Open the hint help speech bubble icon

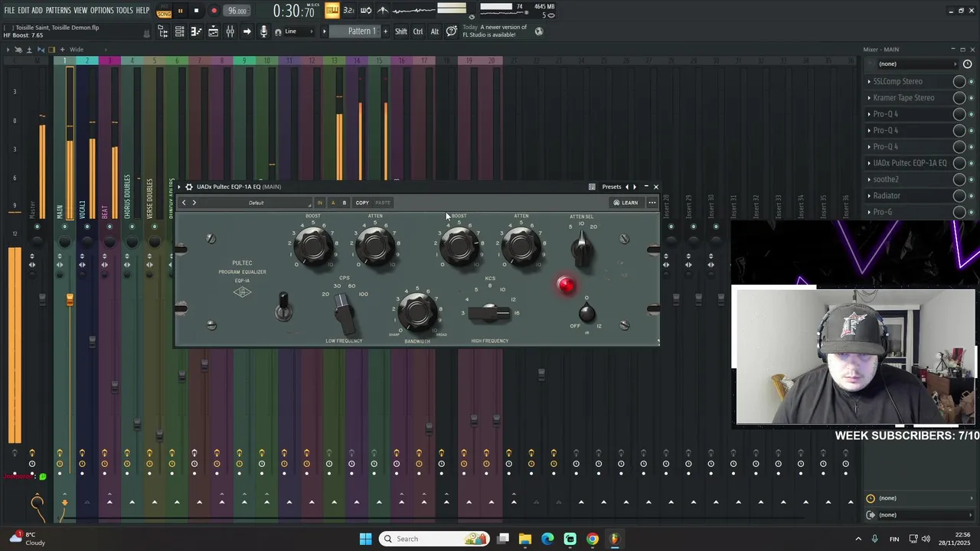coord(452,31)
